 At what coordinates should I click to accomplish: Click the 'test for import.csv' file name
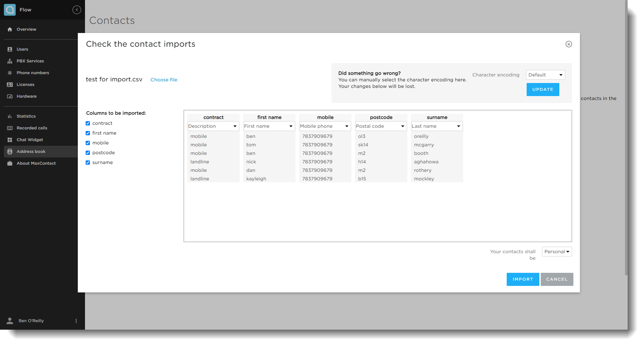[x=114, y=79]
